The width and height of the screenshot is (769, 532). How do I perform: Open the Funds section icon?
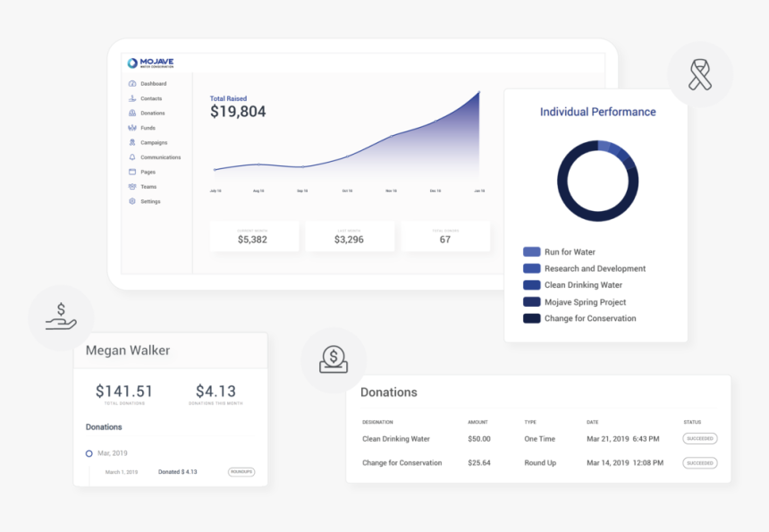[x=132, y=127]
